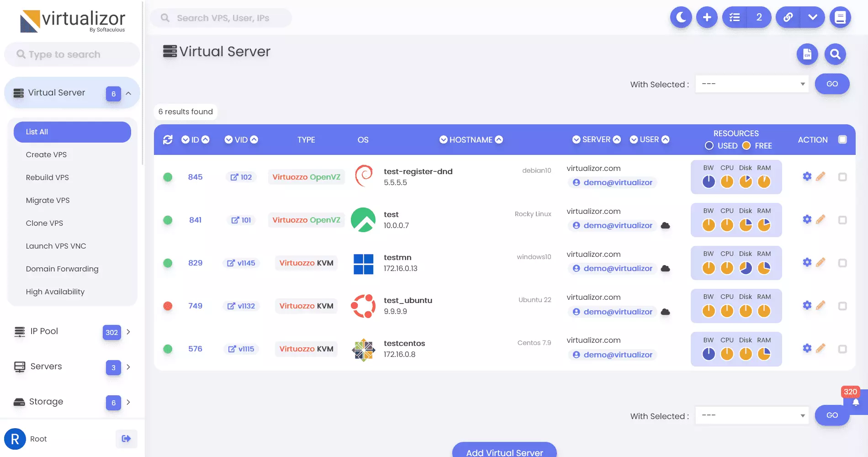Edit VPS 576 with pencil icon
The width and height of the screenshot is (868, 457).
(820, 348)
